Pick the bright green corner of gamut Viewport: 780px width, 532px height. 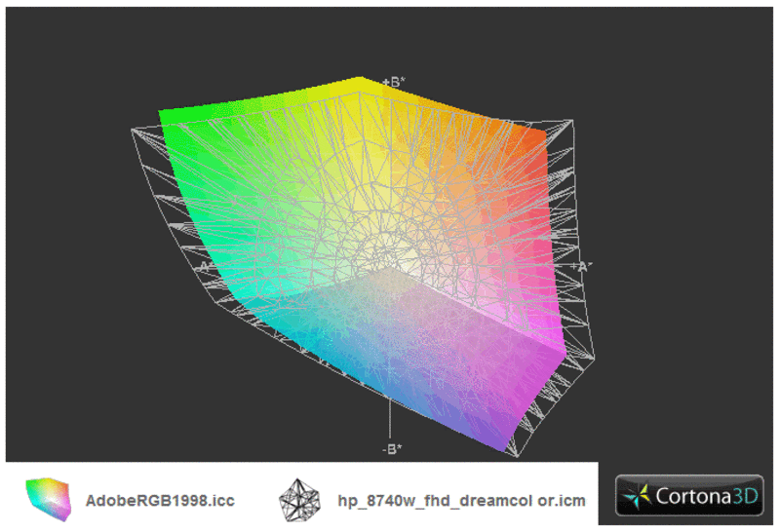[x=171, y=117]
